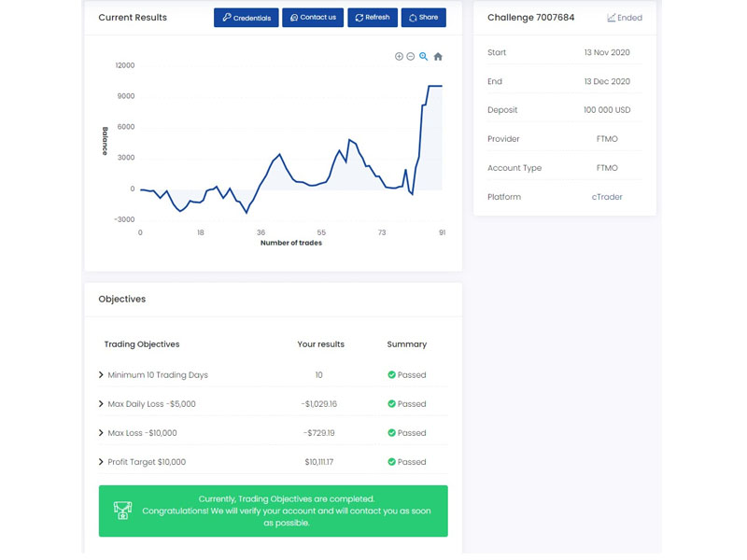Viewport: 747px width, 560px height.
Task: Open the cTrader platform link
Action: (607, 197)
